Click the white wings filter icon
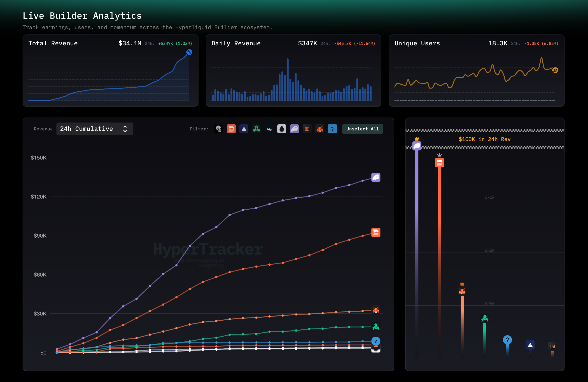Viewport: 588px width, 382px height. point(269,129)
